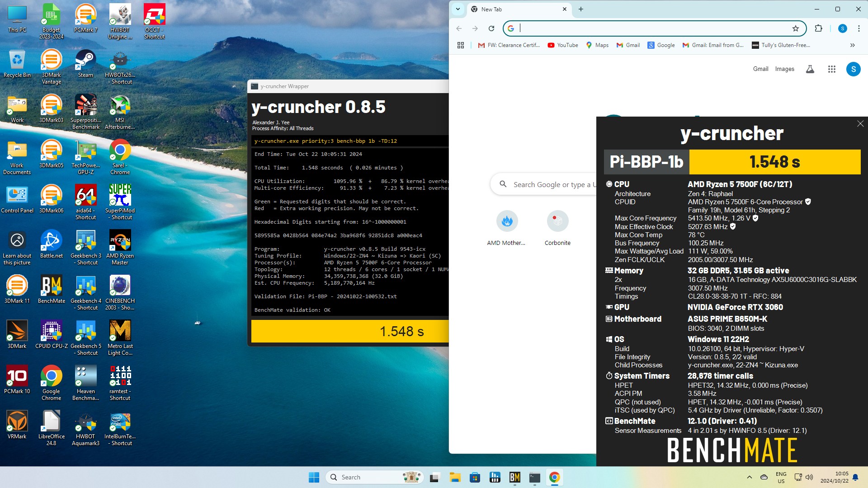Open File Explorer from the taskbar
The width and height of the screenshot is (868, 488).
pyautogui.click(x=455, y=477)
